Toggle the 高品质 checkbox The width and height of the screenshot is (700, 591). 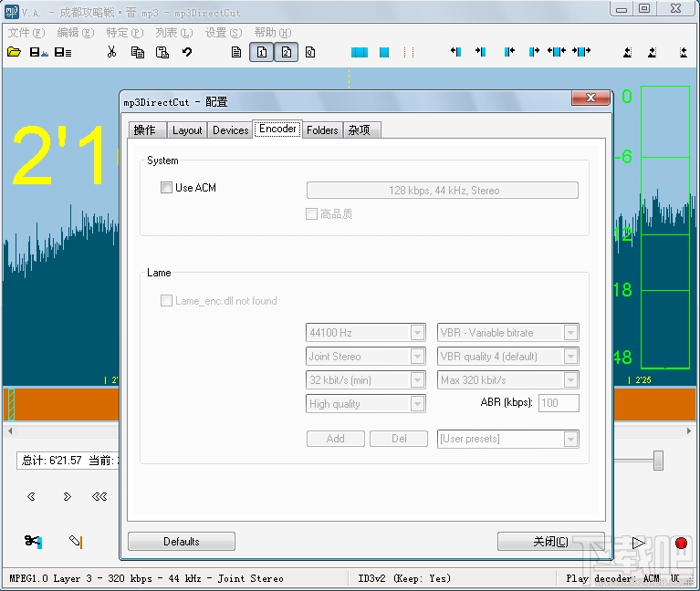point(311,214)
